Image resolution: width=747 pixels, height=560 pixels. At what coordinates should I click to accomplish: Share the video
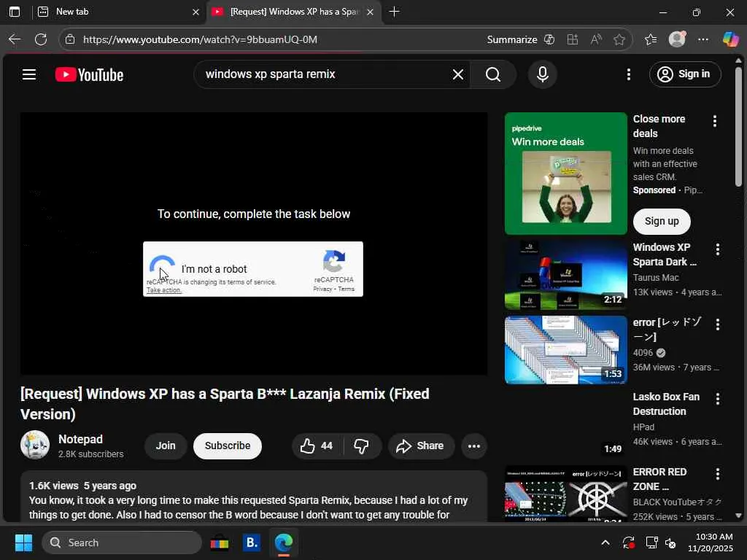(x=421, y=446)
